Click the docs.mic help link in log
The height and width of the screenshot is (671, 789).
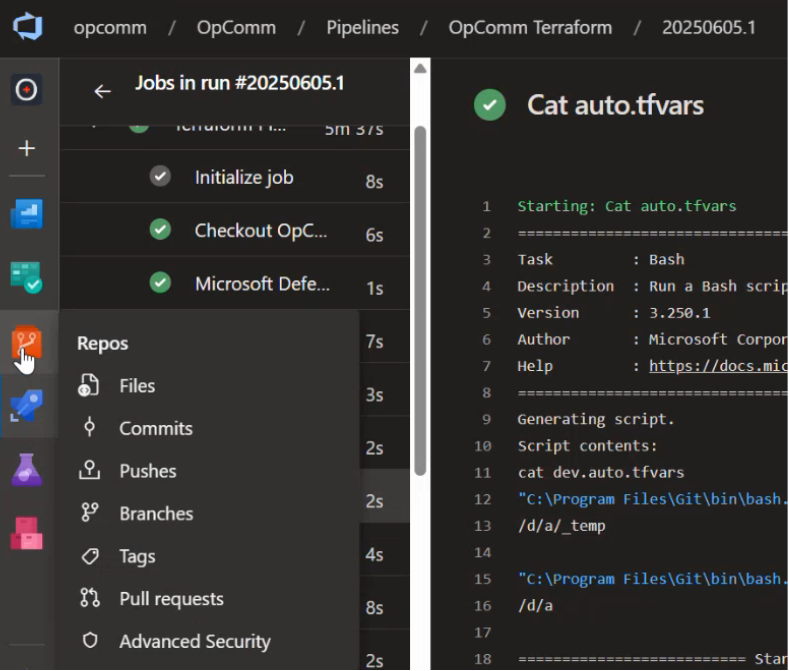pos(717,365)
